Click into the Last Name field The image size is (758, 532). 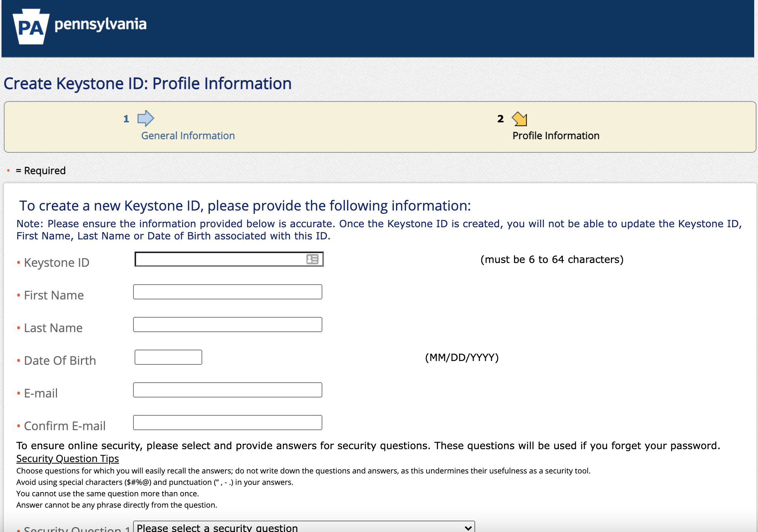coord(227,325)
